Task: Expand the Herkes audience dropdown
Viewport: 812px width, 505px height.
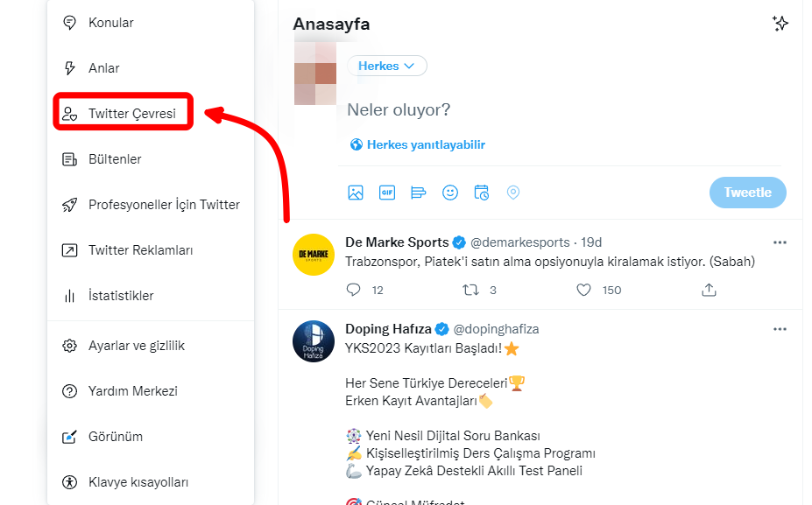Action: tap(386, 66)
